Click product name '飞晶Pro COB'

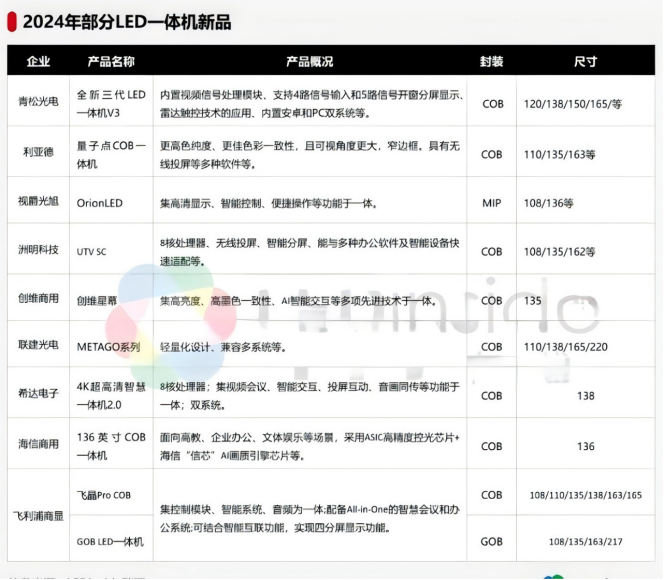click(x=104, y=495)
